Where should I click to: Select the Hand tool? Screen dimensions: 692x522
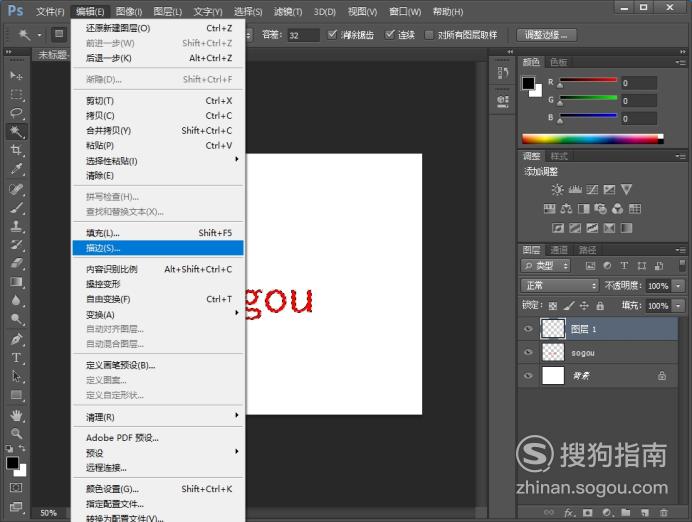coord(16,415)
